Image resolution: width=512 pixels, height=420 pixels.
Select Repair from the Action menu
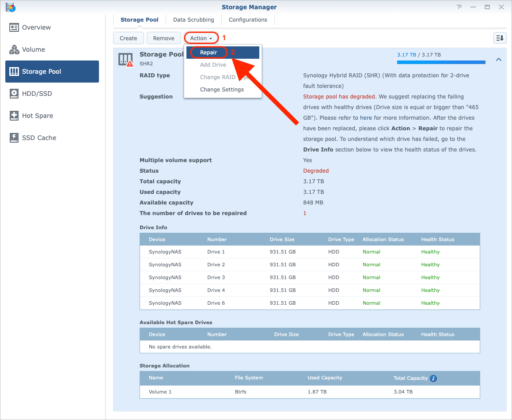click(223, 52)
